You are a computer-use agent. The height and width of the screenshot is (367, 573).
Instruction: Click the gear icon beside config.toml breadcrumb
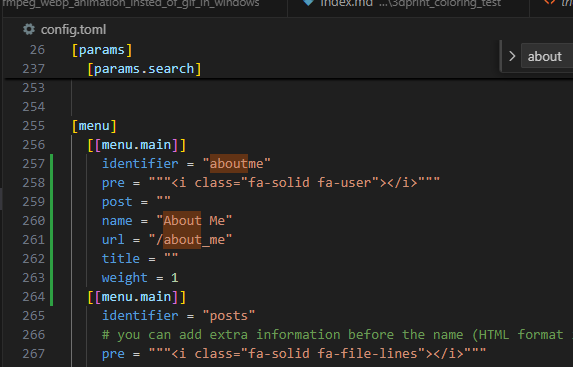pos(29,29)
